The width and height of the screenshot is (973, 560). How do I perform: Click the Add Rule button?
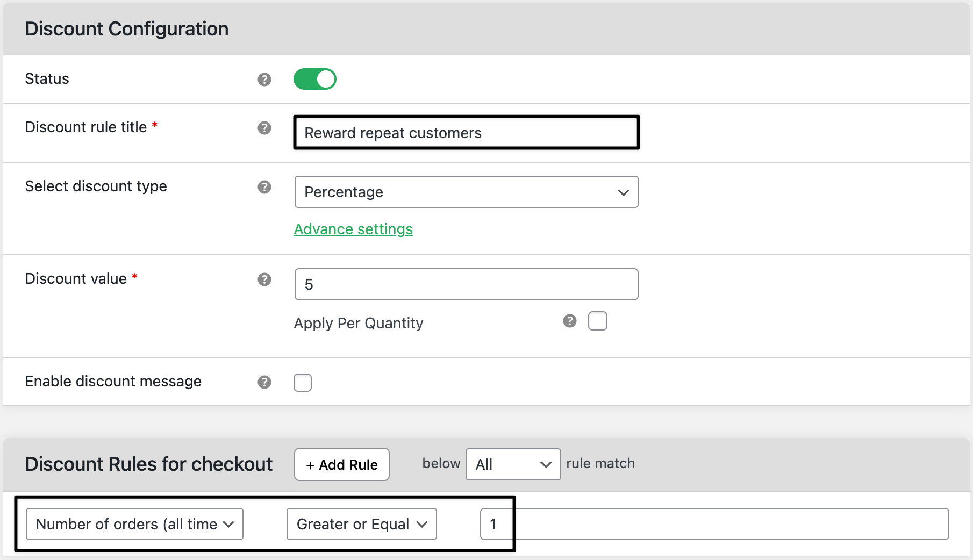341,464
